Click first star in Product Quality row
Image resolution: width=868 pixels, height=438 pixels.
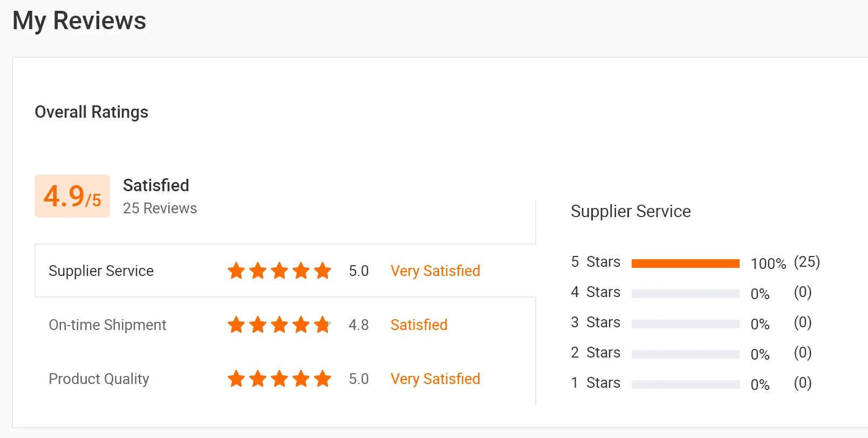pos(236,379)
